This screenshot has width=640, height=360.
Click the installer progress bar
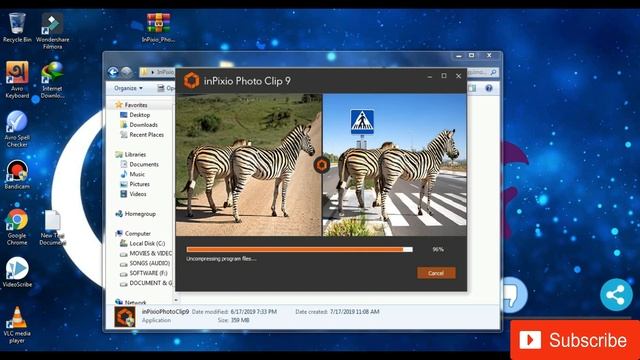[x=300, y=249]
